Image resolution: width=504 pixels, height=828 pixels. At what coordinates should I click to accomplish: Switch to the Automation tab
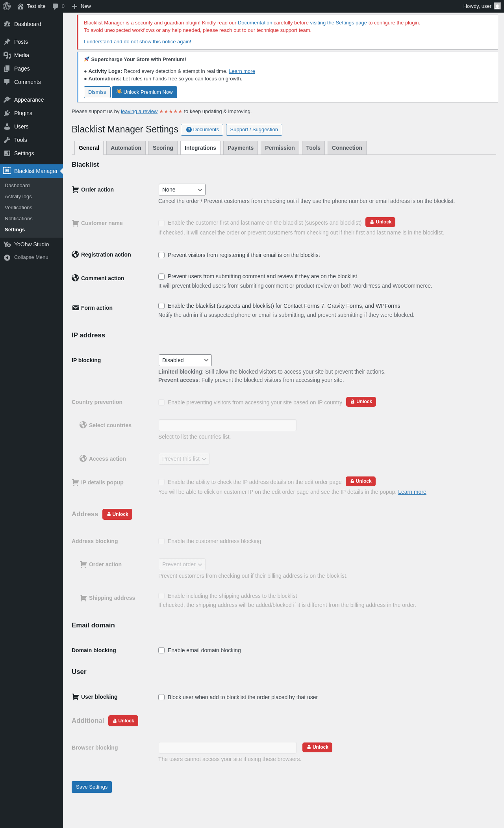click(126, 148)
